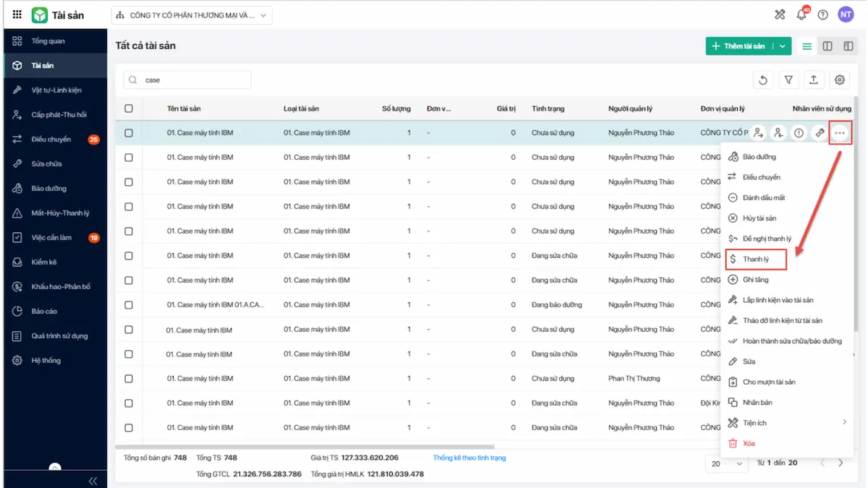Select checkbox of Phan Thị Thương row
The image size is (868, 488).
[129, 379]
